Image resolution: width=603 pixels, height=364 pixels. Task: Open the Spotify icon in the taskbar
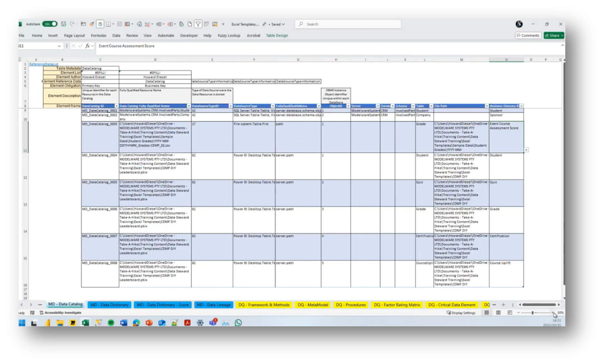(111, 323)
